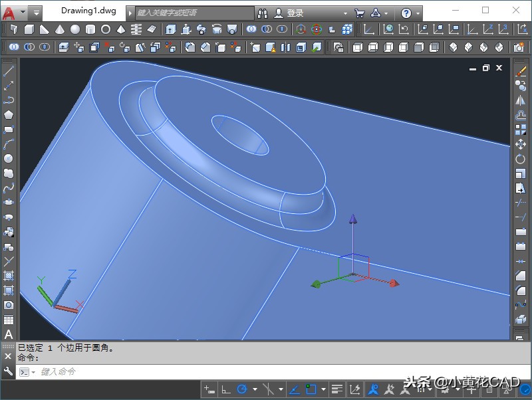Select the Cone solid tool

(x=60, y=29)
